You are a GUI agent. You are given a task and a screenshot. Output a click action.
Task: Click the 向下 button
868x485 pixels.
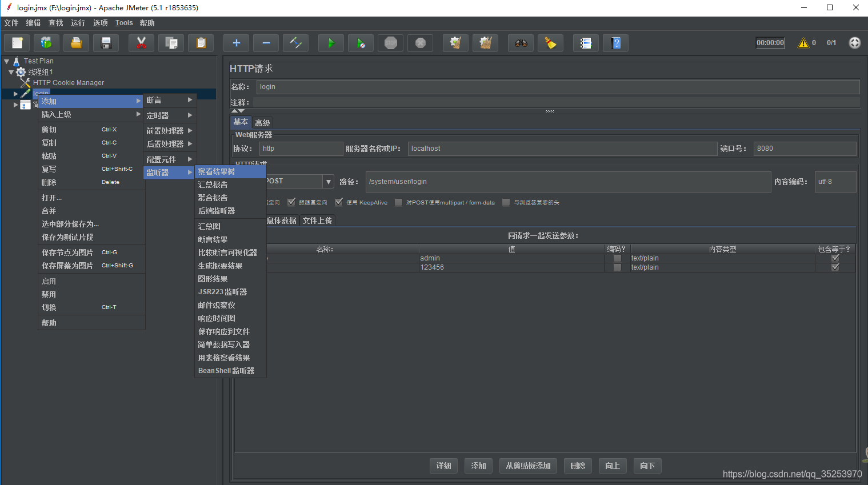click(647, 466)
